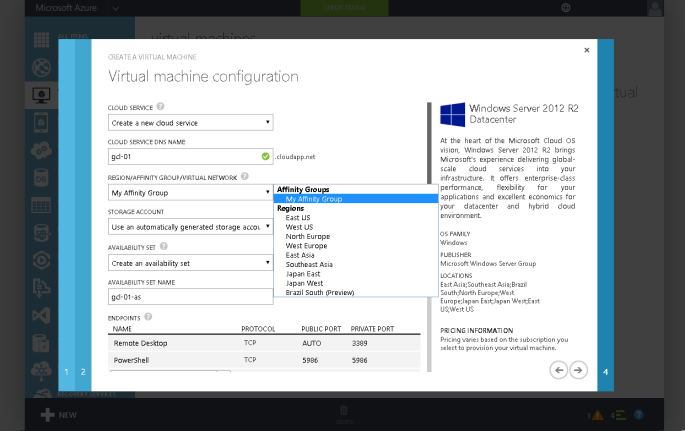
Task: Click the Delete trash icon in bottom bar
Action: (x=344, y=410)
